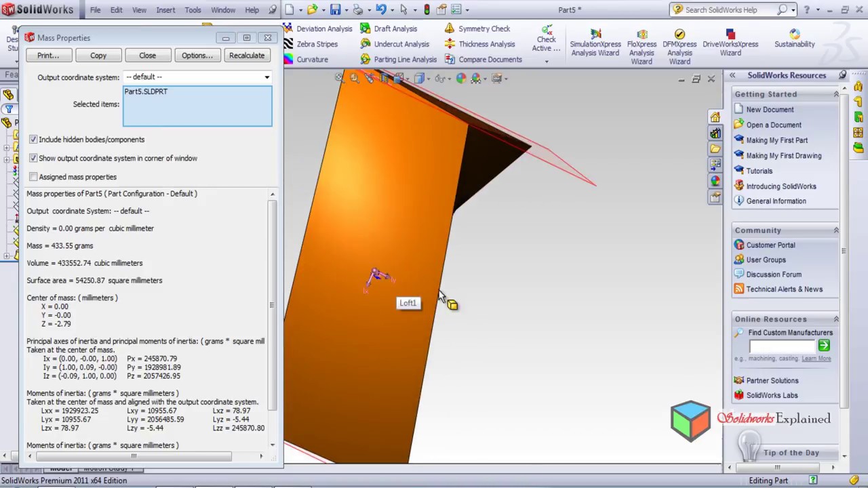Run Draft Analysis
Viewport: 868px width, 488px height.
(x=389, y=28)
